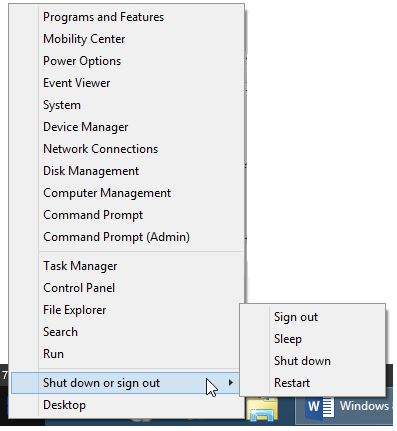Launch Event Viewer
Screen dimensions: 397x431
[x=77, y=83]
